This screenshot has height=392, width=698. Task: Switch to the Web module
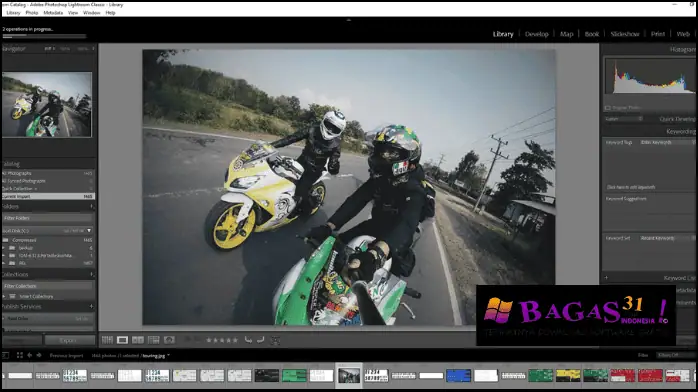(x=683, y=34)
